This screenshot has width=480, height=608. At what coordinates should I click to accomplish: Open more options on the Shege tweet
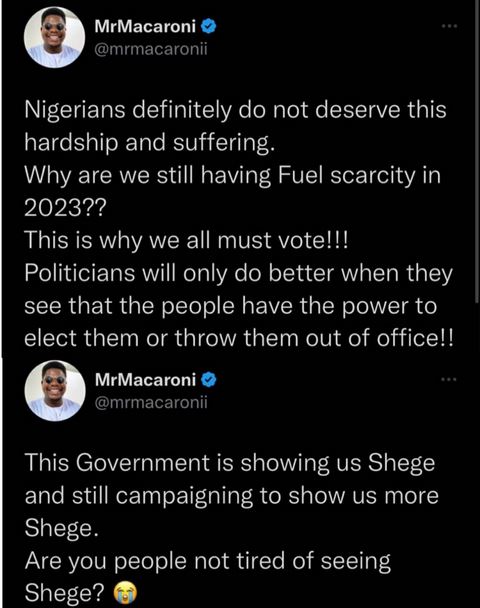(450, 379)
